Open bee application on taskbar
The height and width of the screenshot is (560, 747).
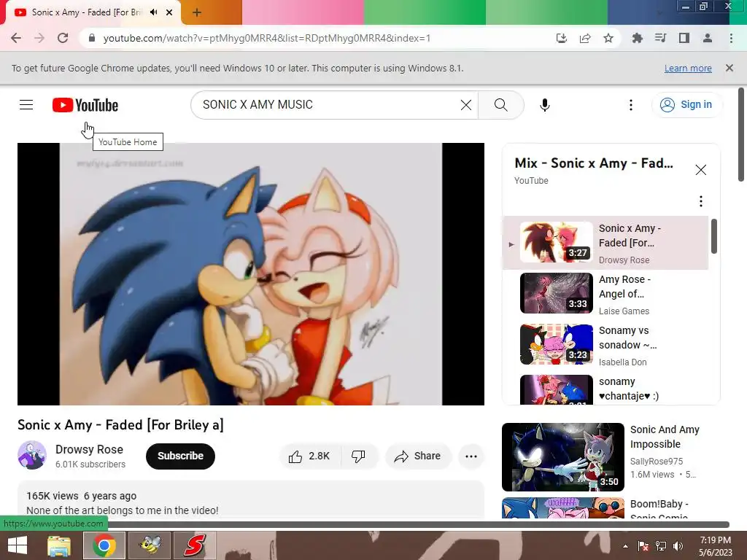click(x=150, y=545)
